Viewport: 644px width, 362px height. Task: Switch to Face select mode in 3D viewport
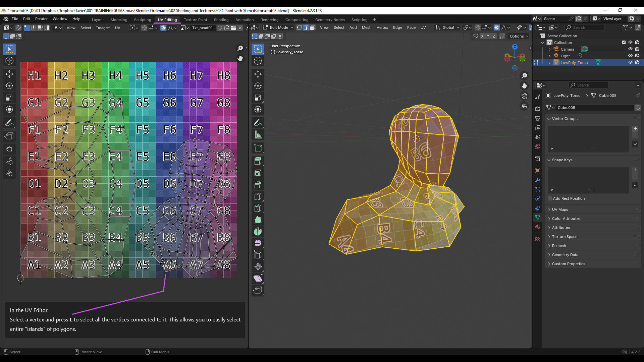click(x=313, y=27)
